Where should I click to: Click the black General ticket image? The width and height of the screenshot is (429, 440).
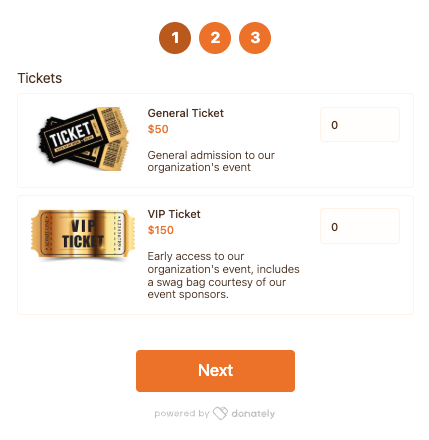click(83, 139)
